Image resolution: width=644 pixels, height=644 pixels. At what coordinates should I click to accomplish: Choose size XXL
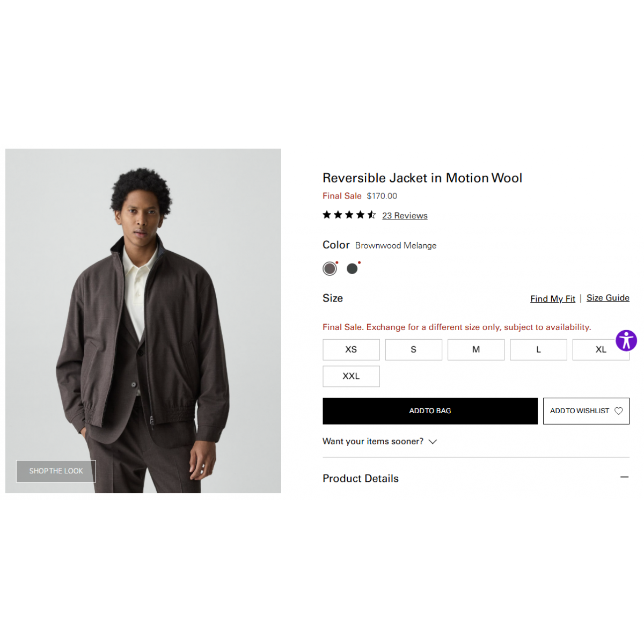[351, 376]
